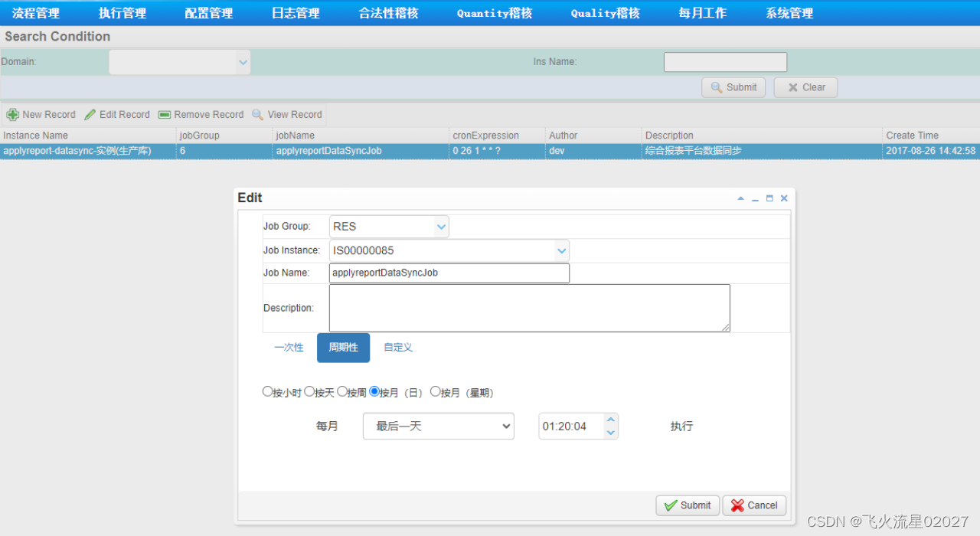Image resolution: width=980 pixels, height=536 pixels.
Task: Sort by the Description column header
Action: (x=763, y=136)
